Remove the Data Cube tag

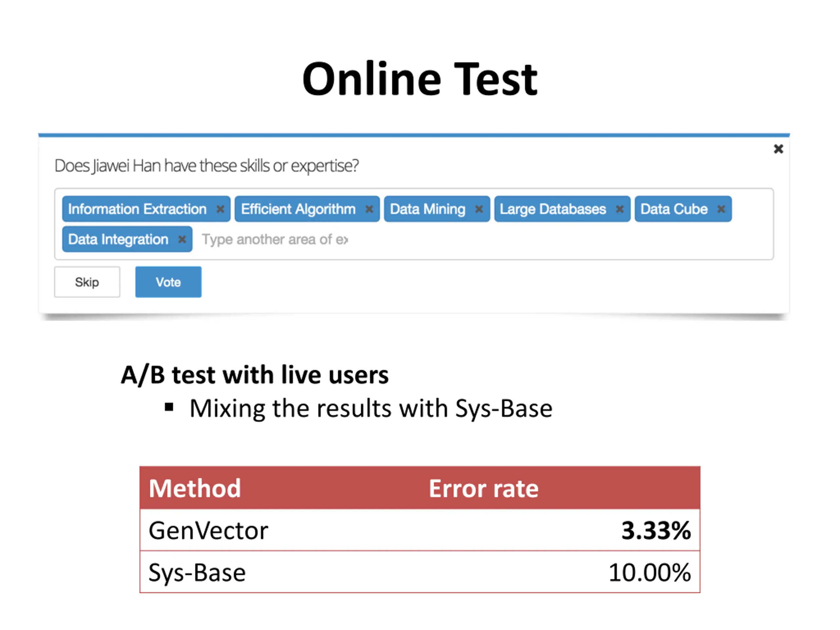coord(721,209)
